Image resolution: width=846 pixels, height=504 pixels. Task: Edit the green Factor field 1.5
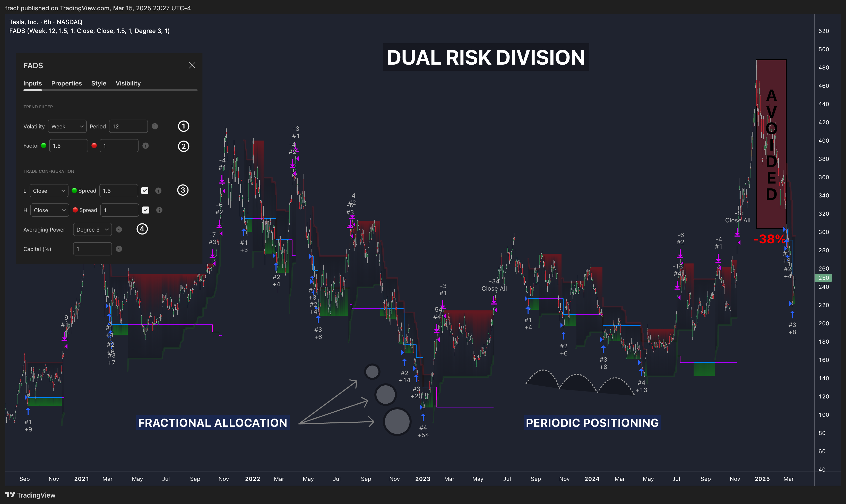point(68,146)
